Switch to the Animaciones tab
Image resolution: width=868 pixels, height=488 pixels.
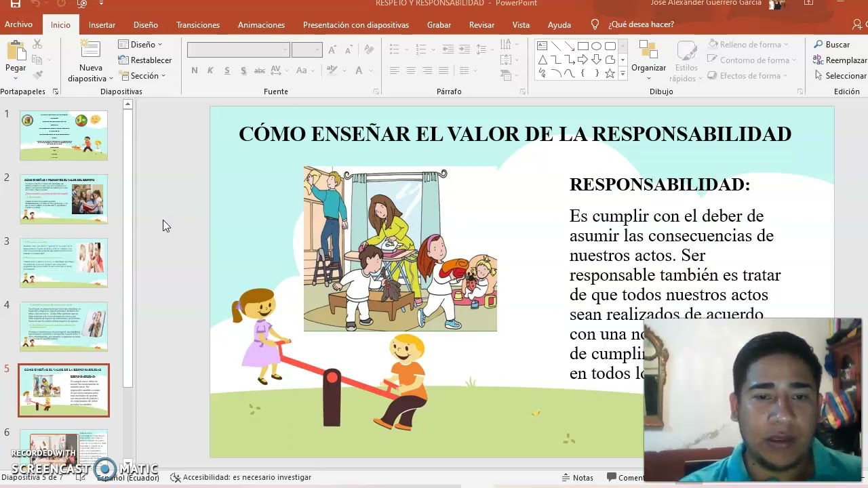(x=261, y=24)
